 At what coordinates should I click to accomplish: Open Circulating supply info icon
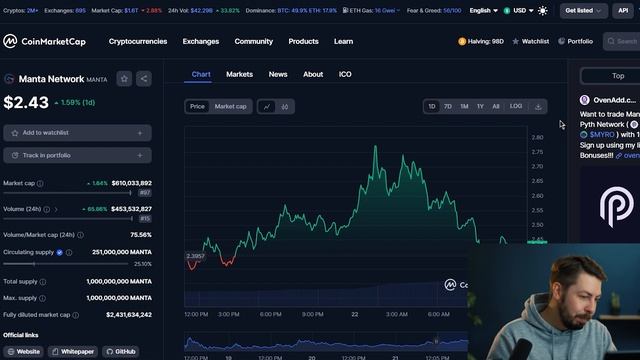[x=69, y=253]
